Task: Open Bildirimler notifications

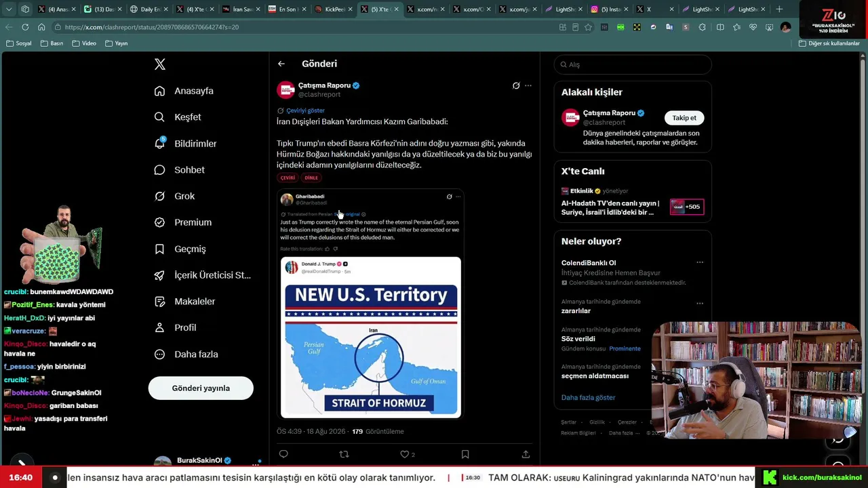Action: coord(185,144)
